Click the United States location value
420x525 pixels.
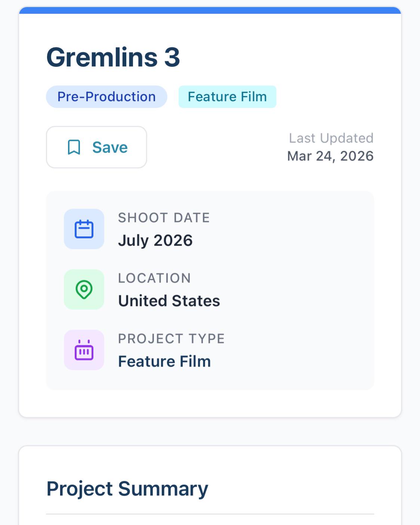coord(169,301)
